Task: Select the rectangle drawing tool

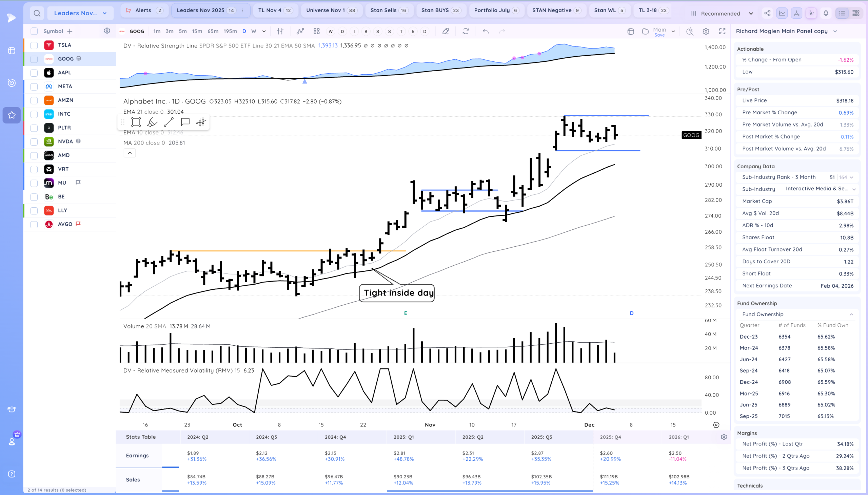Action: click(x=136, y=122)
